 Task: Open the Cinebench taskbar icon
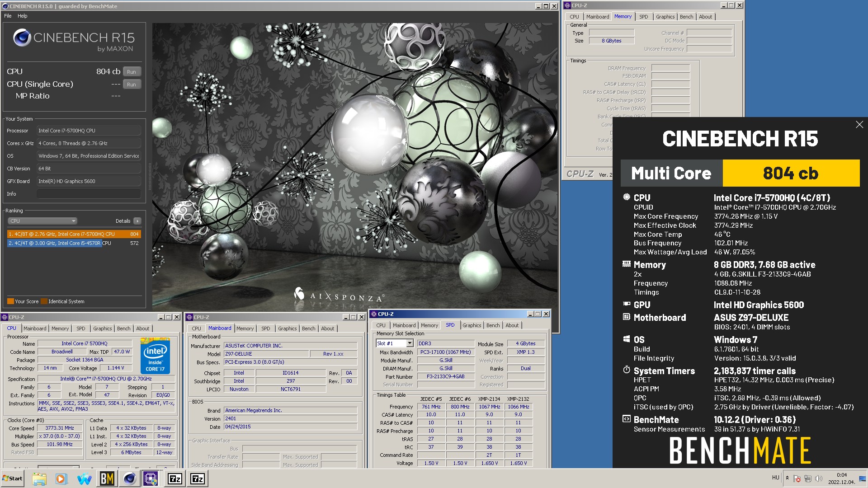click(x=130, y=479)
